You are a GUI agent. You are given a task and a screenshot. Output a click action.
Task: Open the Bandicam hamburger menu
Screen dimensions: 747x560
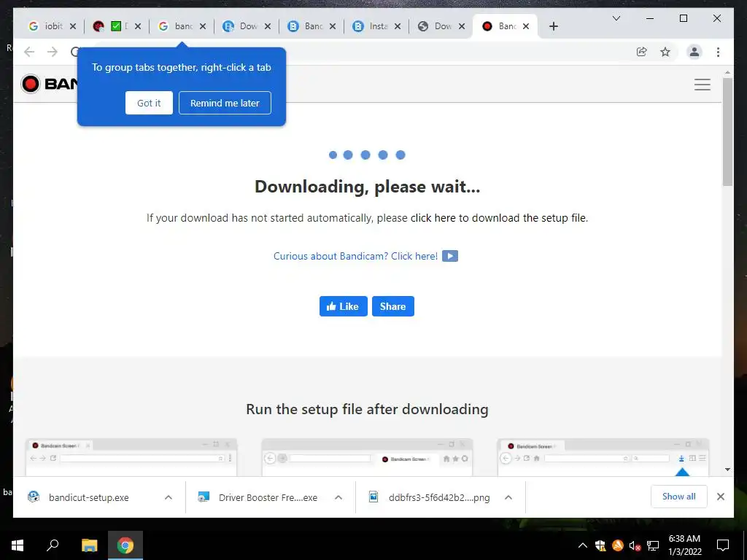703,85
